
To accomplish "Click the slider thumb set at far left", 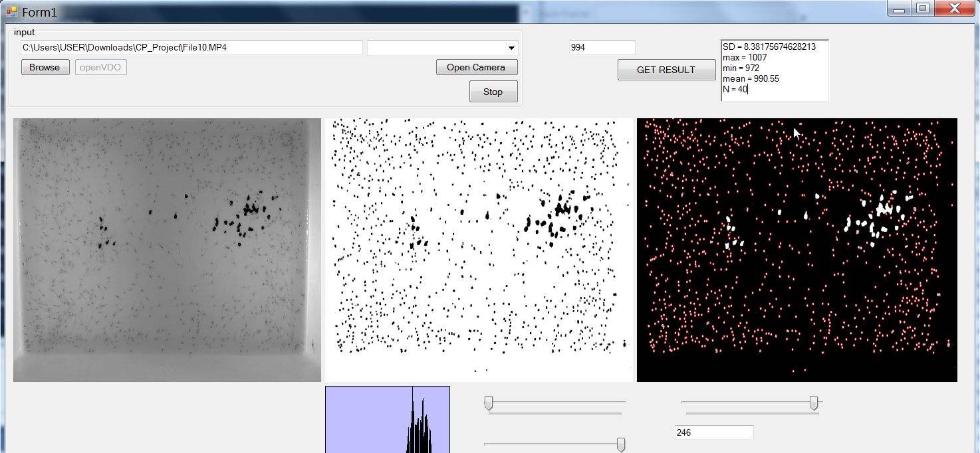I will (489, 403).
